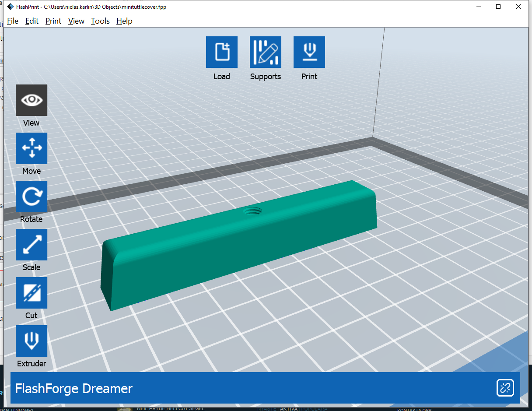Viewport: 532px width, 411px height.
Task: Open the File menu
Action: point(13,21)
